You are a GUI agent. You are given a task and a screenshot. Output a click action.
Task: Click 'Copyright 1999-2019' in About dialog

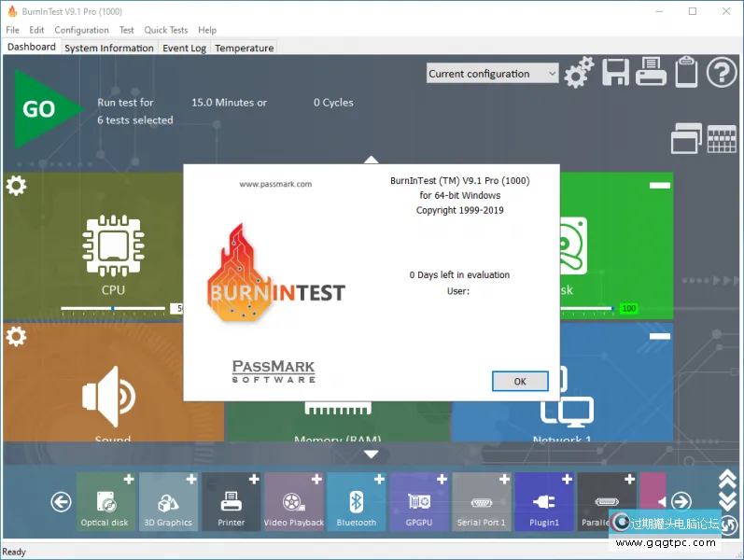[460, 210]
